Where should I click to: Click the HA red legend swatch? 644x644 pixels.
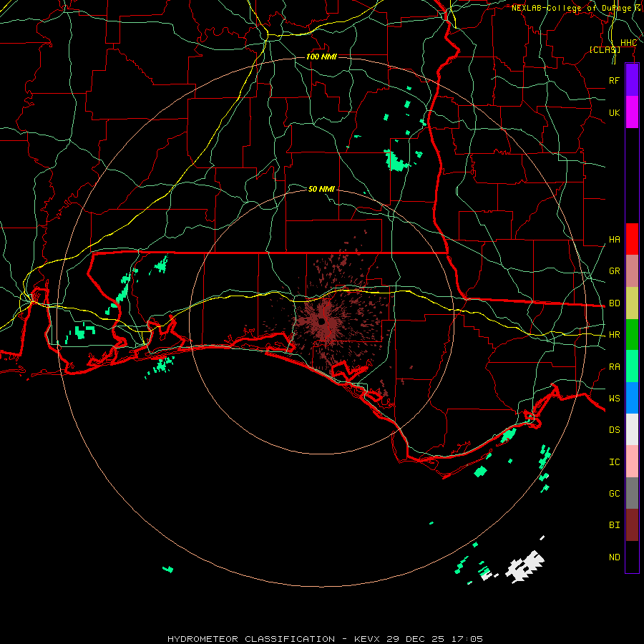632,239
